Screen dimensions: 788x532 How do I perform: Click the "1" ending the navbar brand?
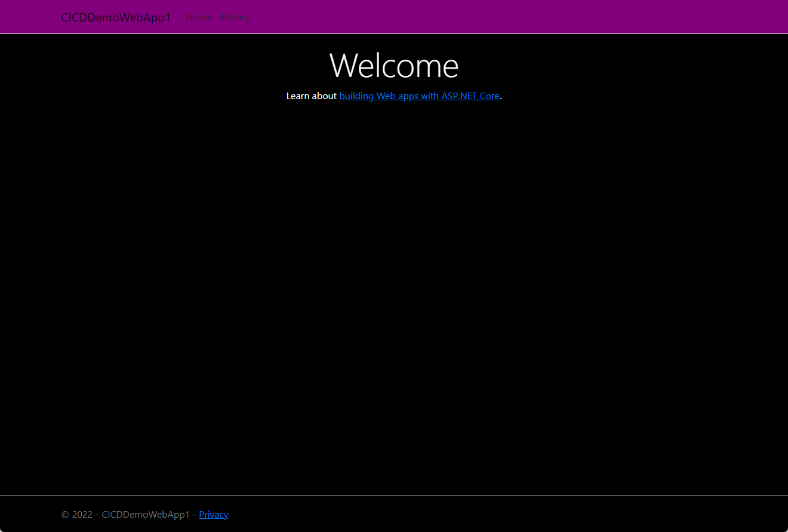(x=168, y=17)
